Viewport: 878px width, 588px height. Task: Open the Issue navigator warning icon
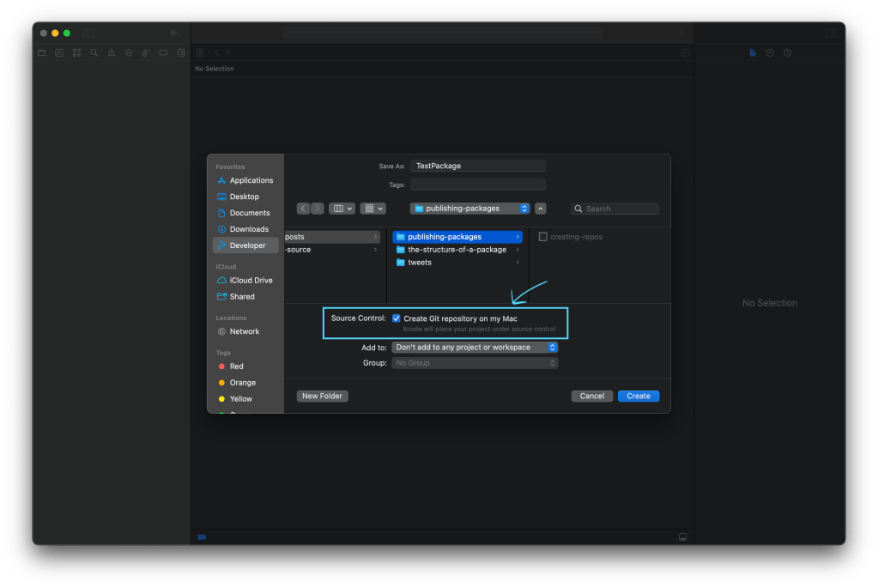pyautogui.click(x=111, y=53)
